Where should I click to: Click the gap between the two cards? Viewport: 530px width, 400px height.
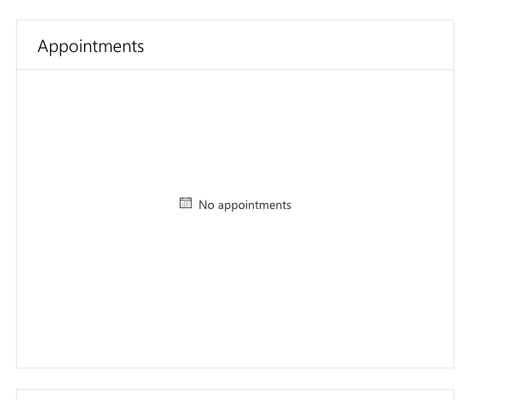[x=235, y=379]
